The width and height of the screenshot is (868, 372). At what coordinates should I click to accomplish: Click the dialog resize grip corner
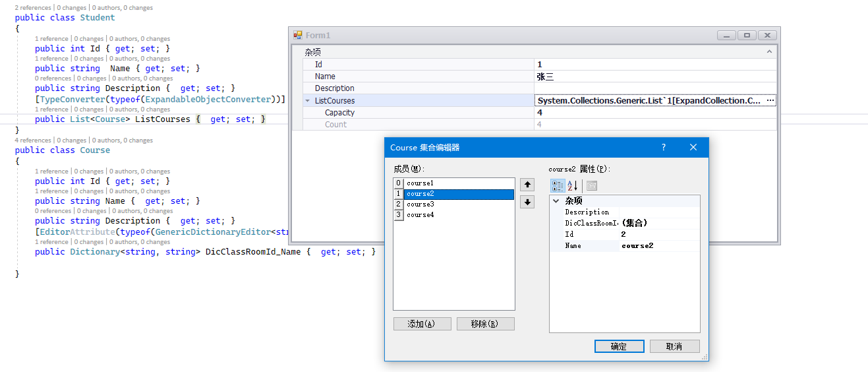705,357
